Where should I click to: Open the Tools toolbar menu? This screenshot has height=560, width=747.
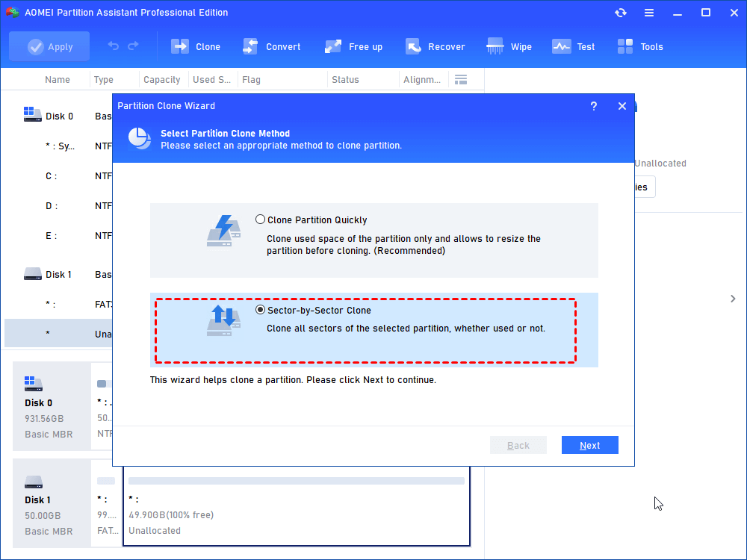[x=640, y=46]
